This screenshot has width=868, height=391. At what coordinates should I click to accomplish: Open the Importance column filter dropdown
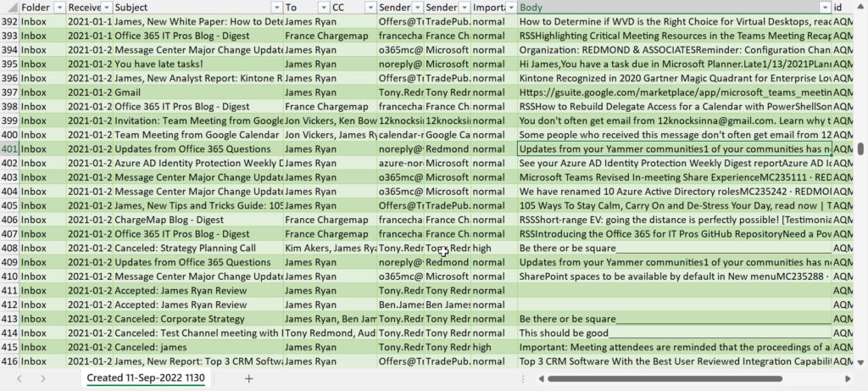[x=511, y=7]
